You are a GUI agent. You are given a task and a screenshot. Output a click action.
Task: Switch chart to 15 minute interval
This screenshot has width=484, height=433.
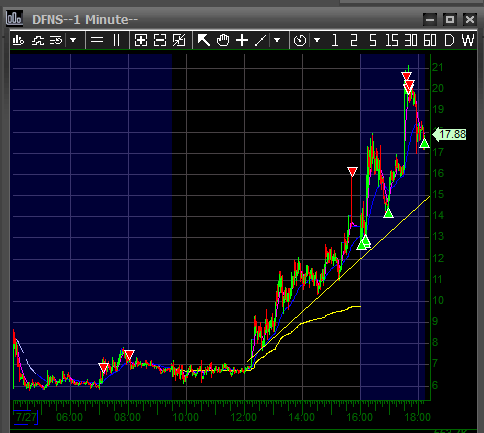point(392,41)
